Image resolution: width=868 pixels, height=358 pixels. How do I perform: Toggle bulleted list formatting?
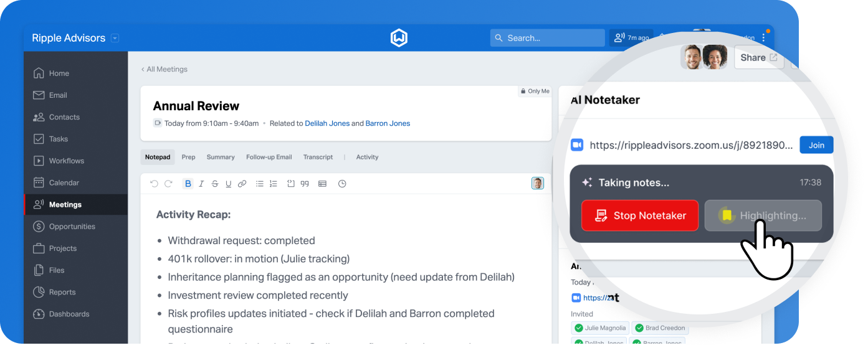click(260, 184)
